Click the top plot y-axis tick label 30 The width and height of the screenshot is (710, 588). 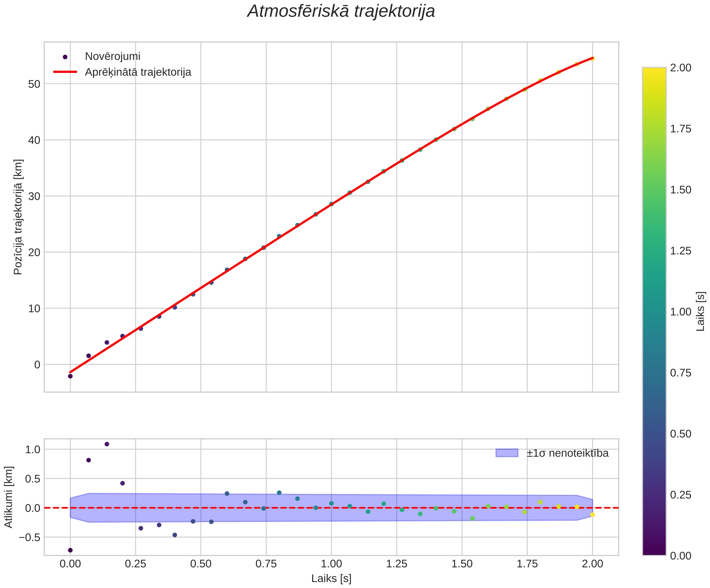coord(34,196)
